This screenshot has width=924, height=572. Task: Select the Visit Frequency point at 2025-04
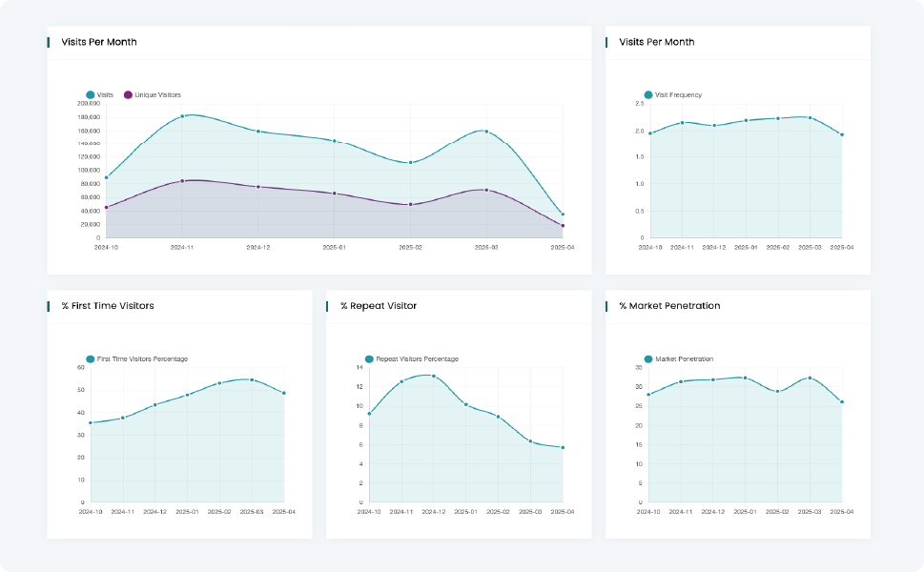(842, 134)
